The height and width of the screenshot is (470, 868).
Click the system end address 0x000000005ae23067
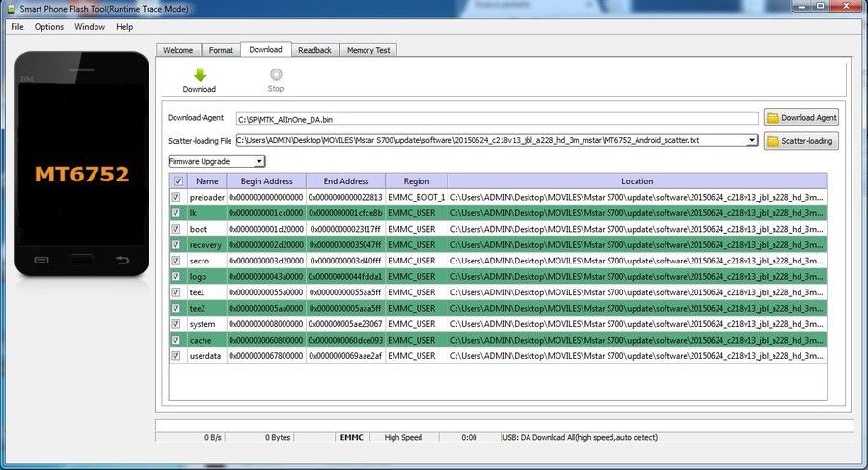pyautogui.click(x=345, y=324)
